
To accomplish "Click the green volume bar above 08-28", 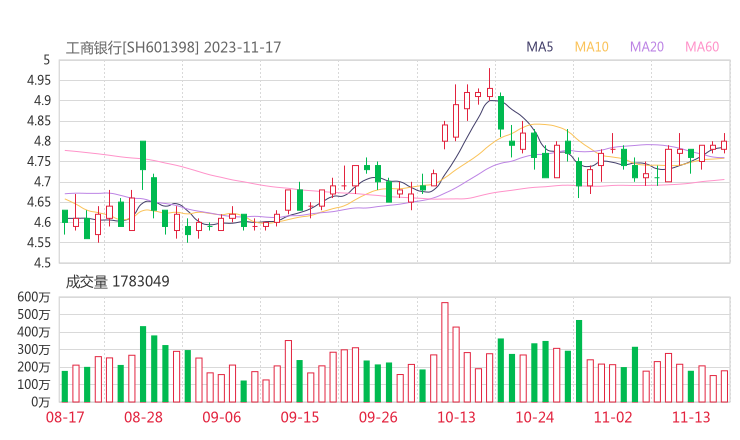I will [x=143, y=364].
